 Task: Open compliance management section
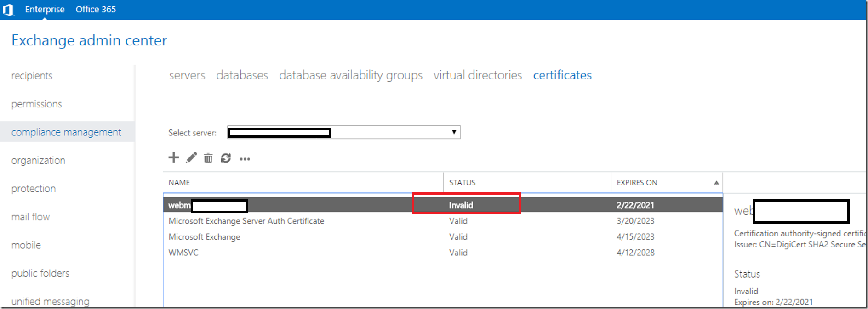tap(66, 132)
